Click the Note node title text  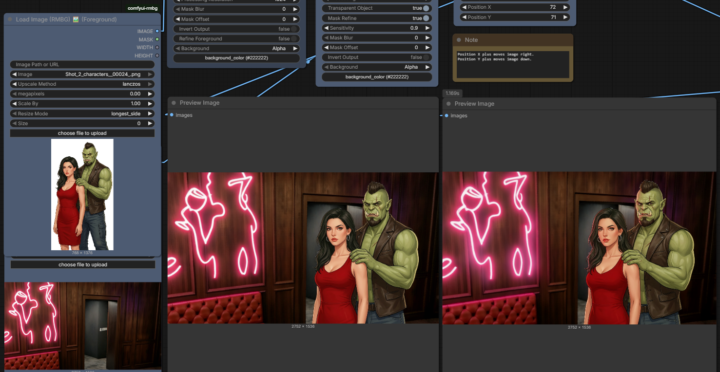(x=471, y=40)
